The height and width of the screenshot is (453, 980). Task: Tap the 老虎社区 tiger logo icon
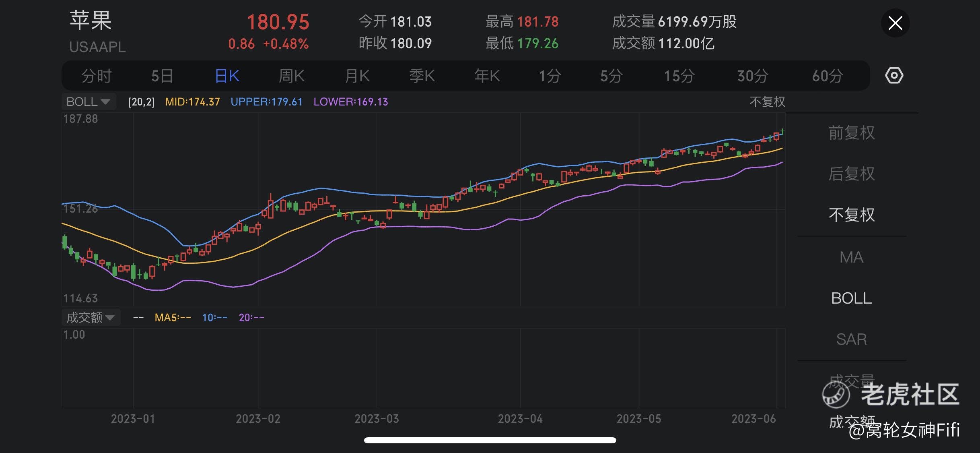pyautogui.click(x=836, y=394)
